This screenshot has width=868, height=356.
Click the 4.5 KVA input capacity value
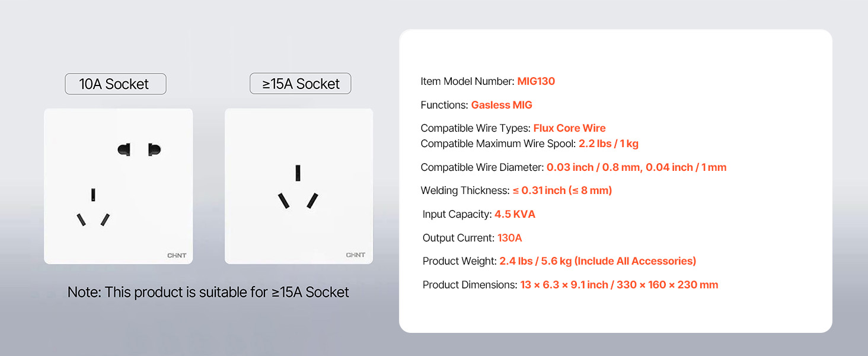click(515, 214)
